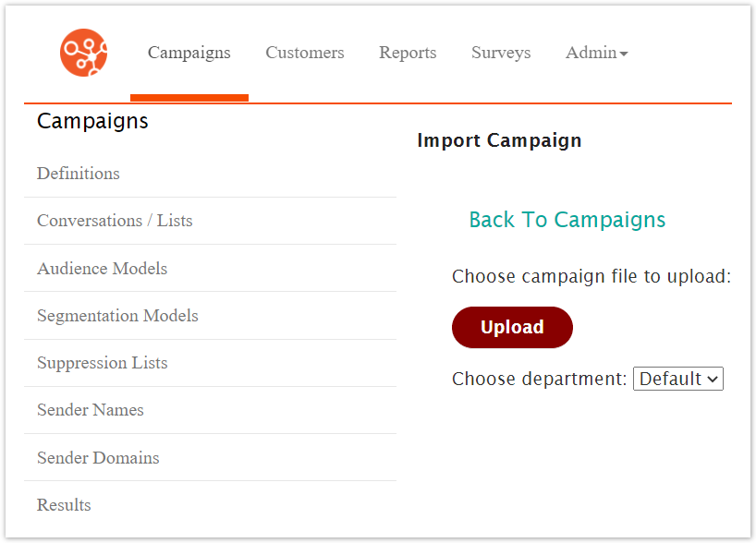Click the orange network logo icon

[83, 53]
